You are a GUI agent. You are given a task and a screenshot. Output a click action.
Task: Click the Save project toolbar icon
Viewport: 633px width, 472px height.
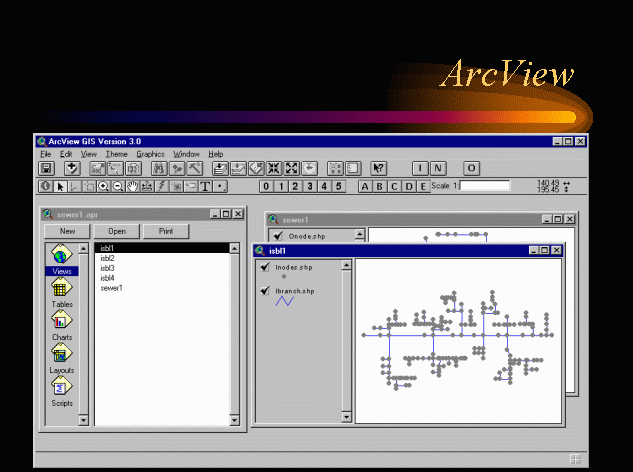click(46, 169)
